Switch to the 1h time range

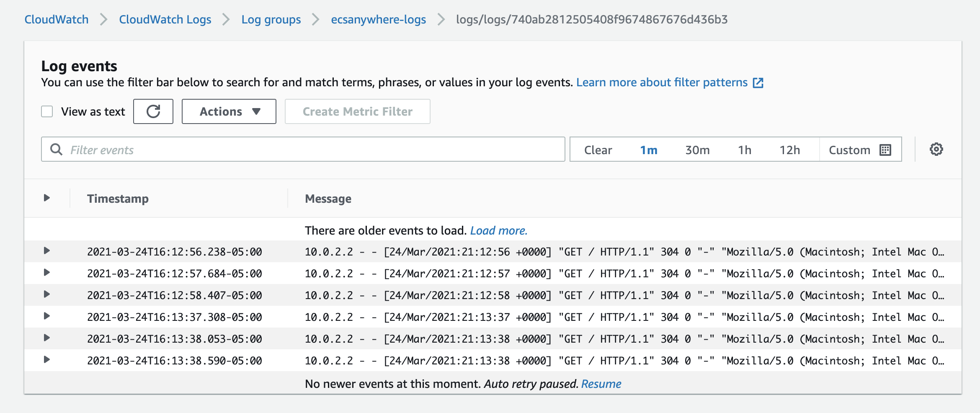tap(744, 150)
